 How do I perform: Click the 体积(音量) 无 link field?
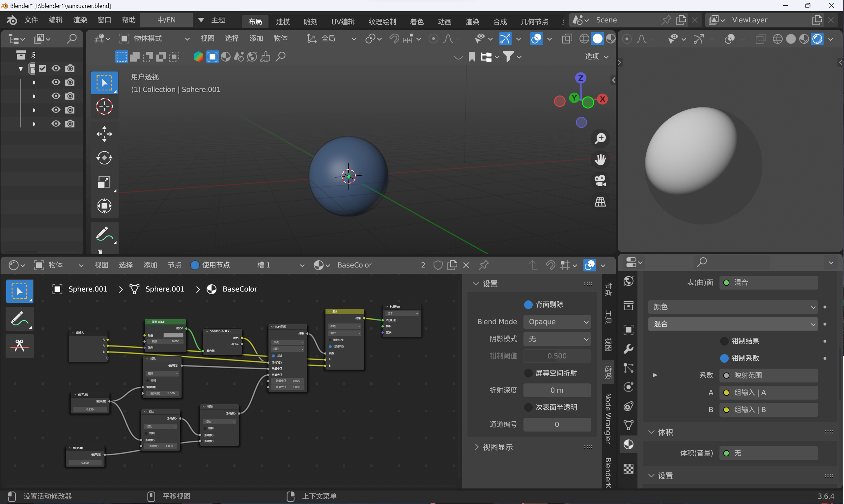point(768,453)
